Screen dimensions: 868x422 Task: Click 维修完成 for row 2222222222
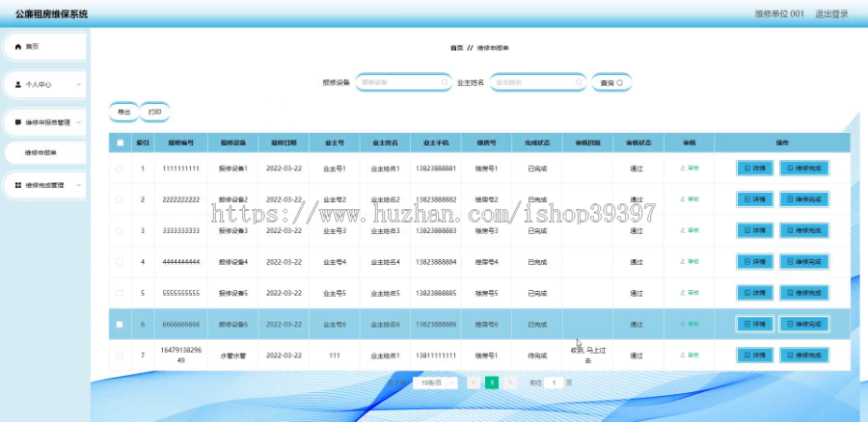point(804,199)
